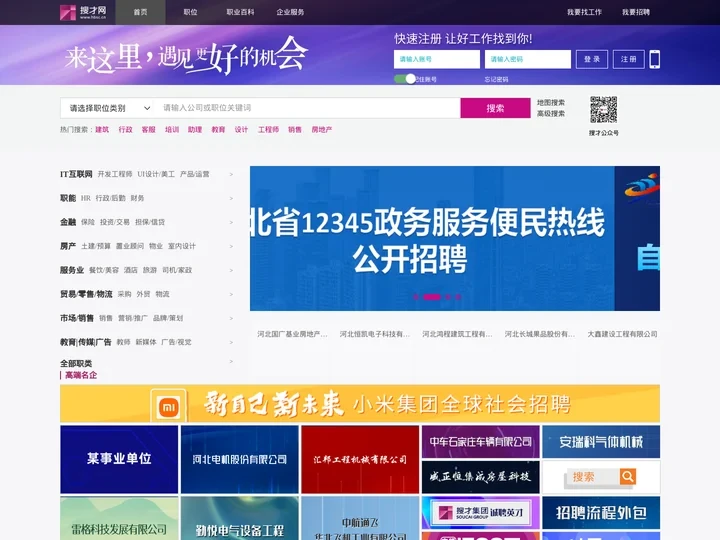The image size is (720, 540).
Task: Click company link 河北国广基业房地产
Action: tap(292, 334)
